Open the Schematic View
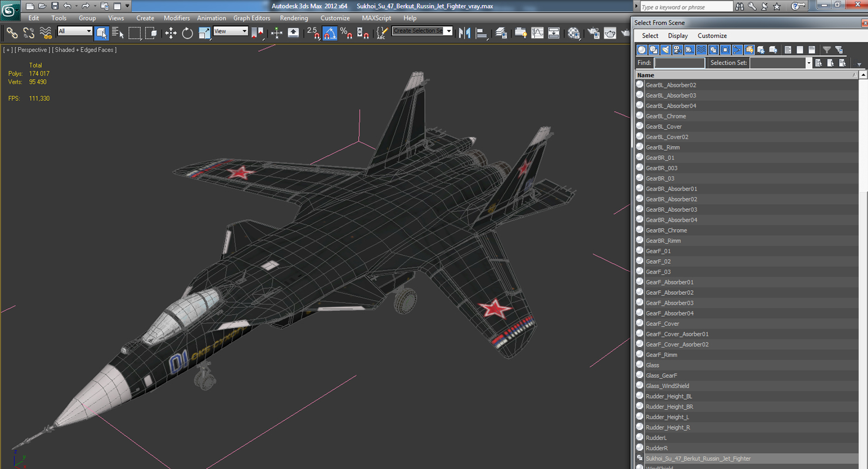The width and height of the screenshot is (868, 469). click(x=554, y=33)
